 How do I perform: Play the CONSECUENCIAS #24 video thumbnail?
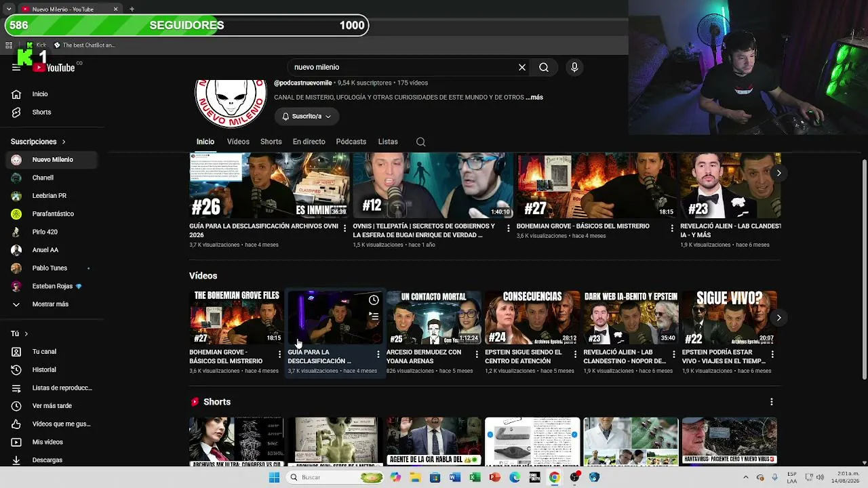532,318
